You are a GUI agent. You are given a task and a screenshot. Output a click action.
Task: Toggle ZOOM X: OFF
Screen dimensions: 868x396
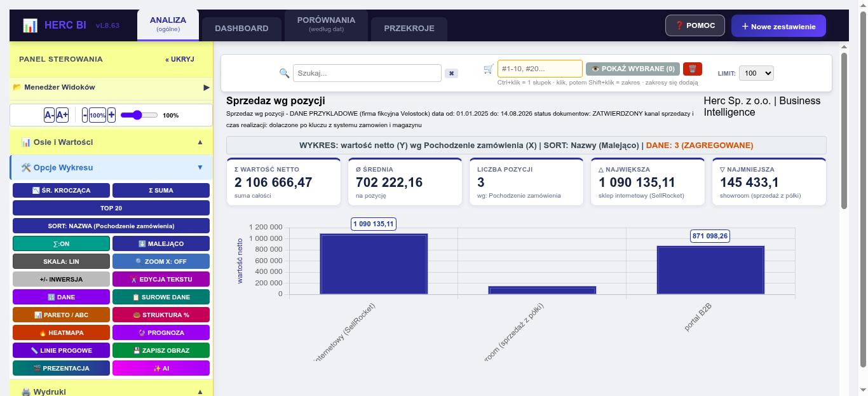pos(161,261)
